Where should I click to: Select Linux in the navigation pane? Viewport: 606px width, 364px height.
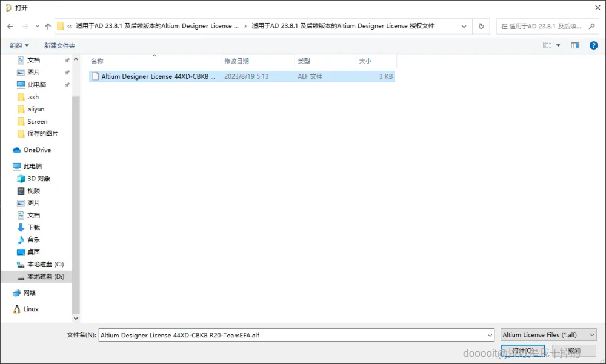(x=31, y=309)
